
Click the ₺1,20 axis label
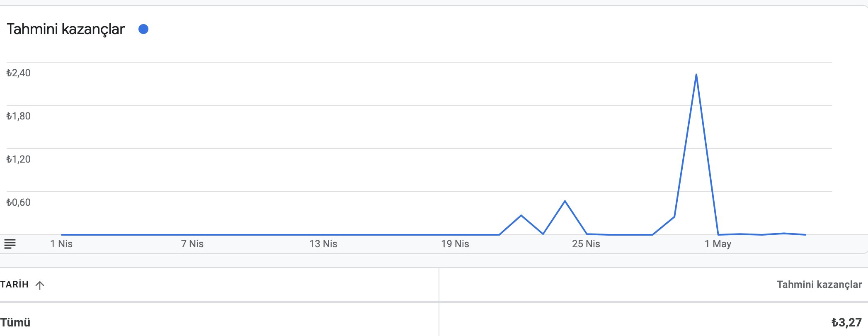18,159
